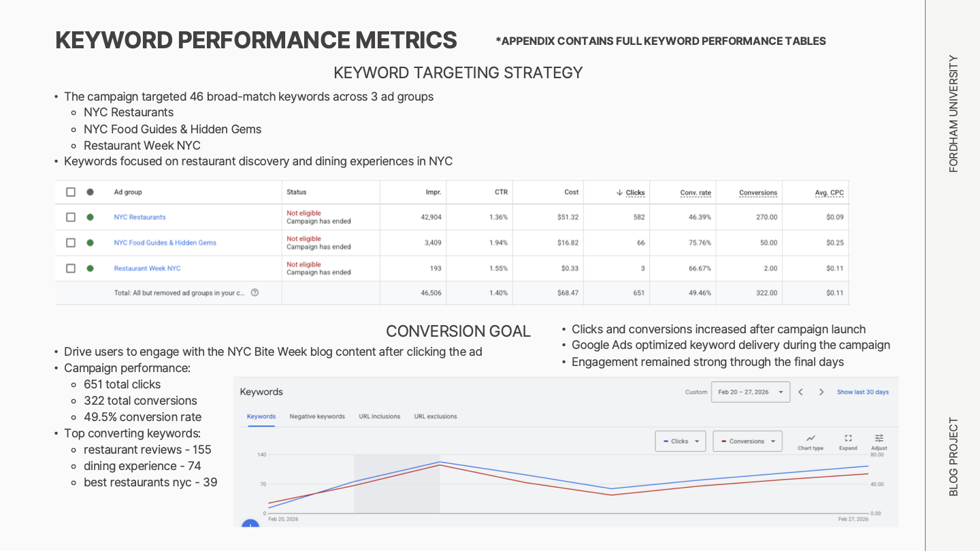The height and width of the screenshot is (551, 980).
Task: Switch to the Negative keywords tab
Action: pos(317,416)
